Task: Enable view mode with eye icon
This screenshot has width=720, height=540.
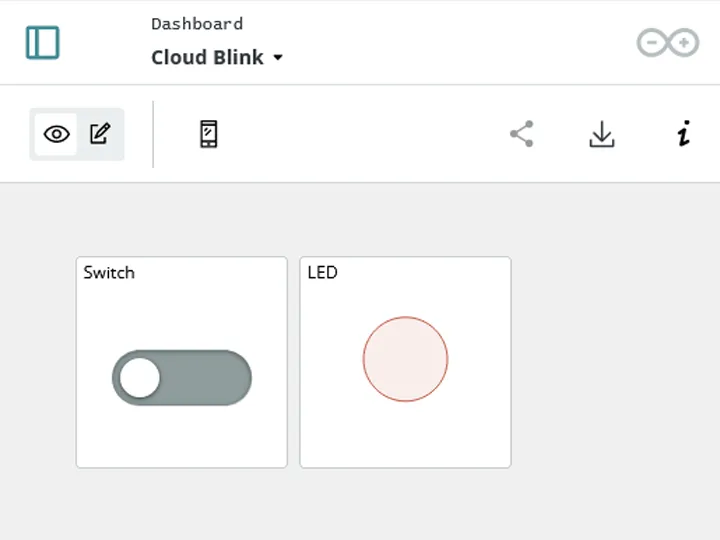Action: pos(56,134)
